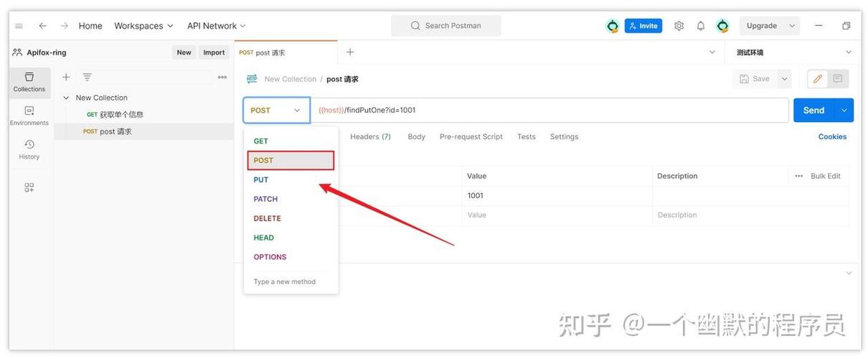This screenshot has width=868, height=359.
Task: Open a new request tab
Action: click(x=350, y=52)
